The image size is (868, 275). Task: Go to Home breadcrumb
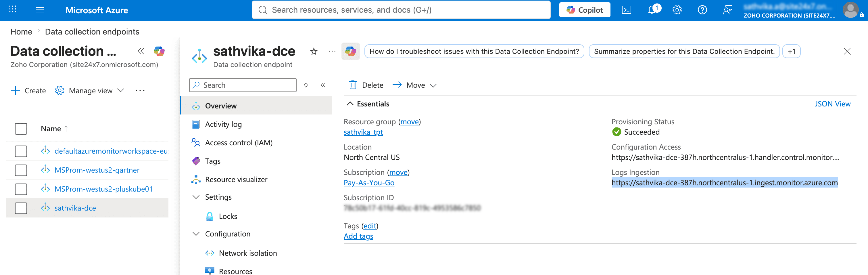tap(21, 31)
